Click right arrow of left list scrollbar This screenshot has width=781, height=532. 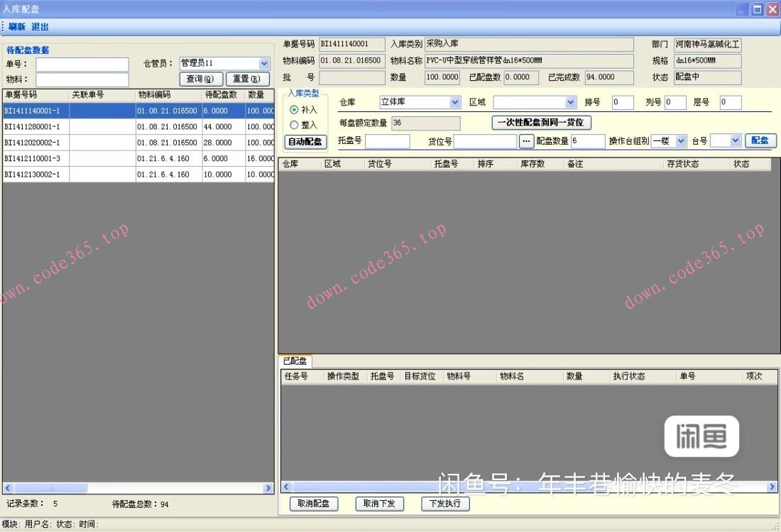click(268, 488)
